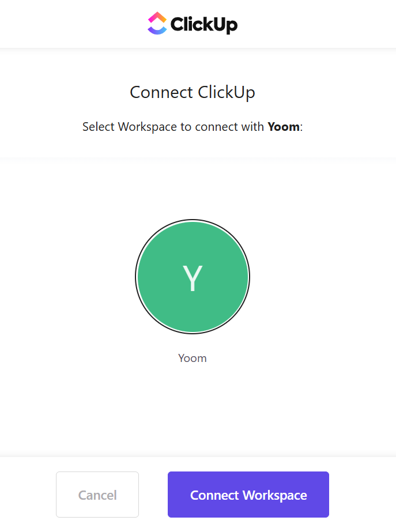Click the white letter Y in avatar
Image resolution: width=396 pixels, height=532 pixels.
tap(193, 278)
